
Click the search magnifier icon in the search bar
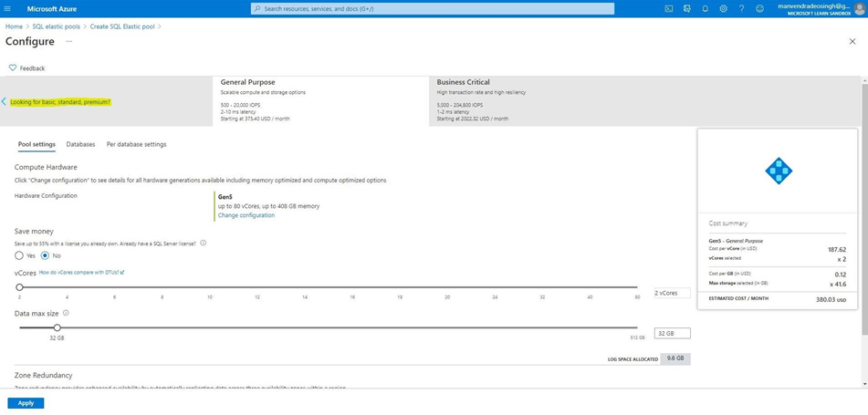[258, 9]
